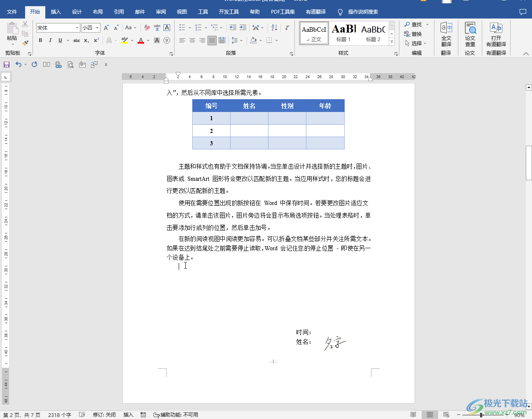Image resolution: width=532 pixels, height=419 pixels.
Task: Open paper plagiarism check (论文查重)
Action: click(470, 34)
